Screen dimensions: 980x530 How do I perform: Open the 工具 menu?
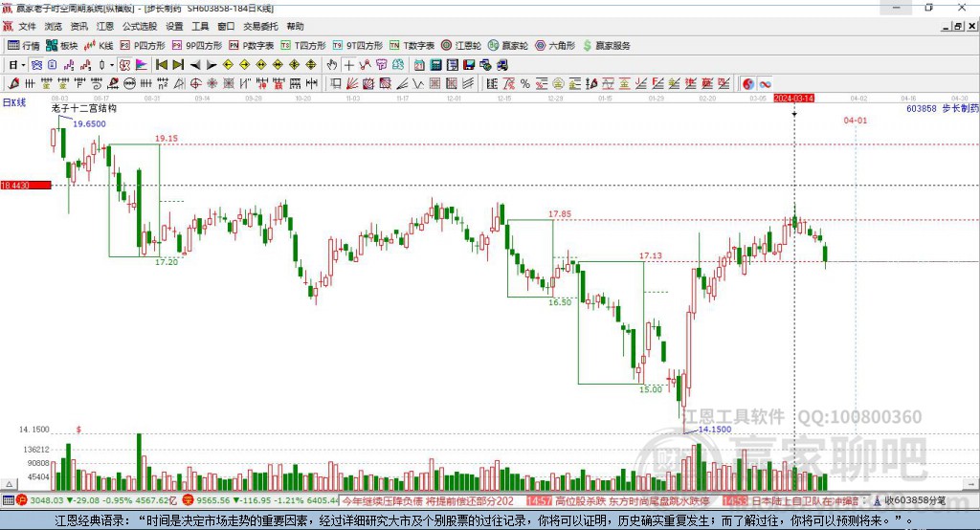tap(200, 26)
